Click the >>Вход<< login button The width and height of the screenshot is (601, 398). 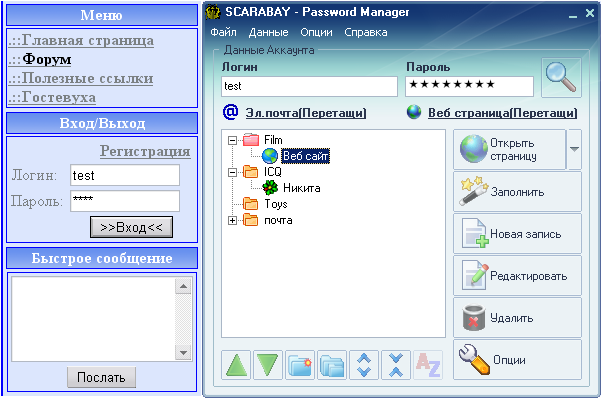[x=131, y=227]
